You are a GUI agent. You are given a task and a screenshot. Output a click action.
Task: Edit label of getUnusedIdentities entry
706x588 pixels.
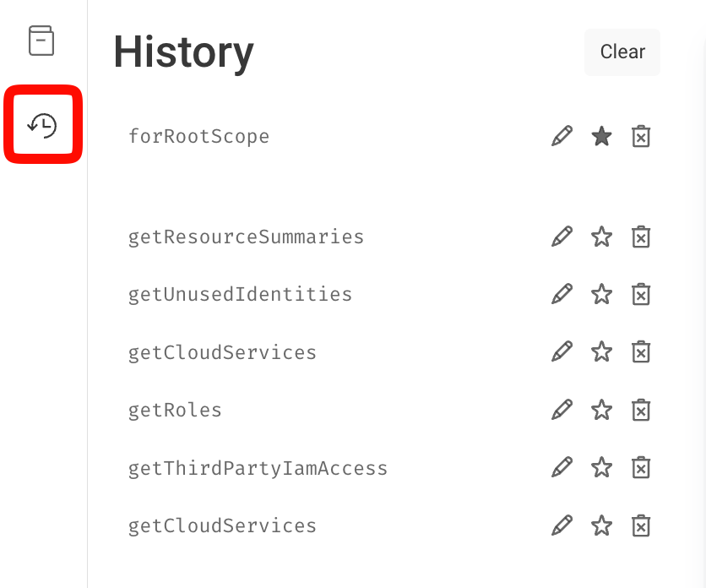click(x=562, y=294)
